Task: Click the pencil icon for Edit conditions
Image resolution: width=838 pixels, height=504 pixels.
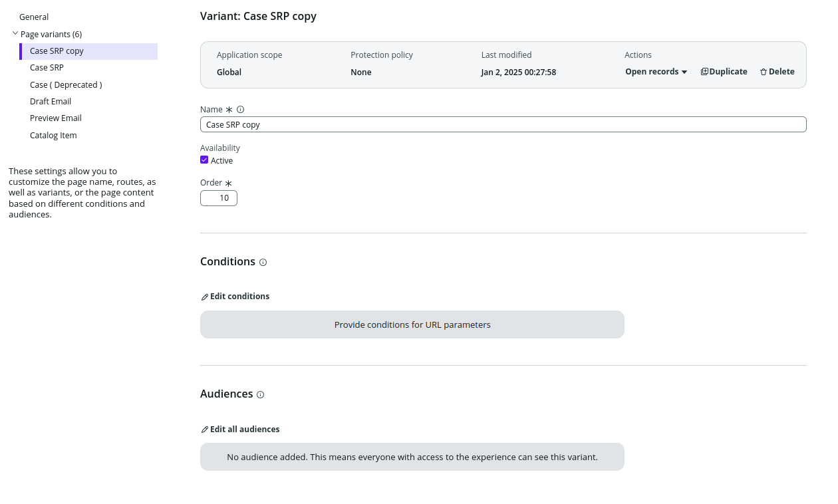Action: (x=205, y=297)
